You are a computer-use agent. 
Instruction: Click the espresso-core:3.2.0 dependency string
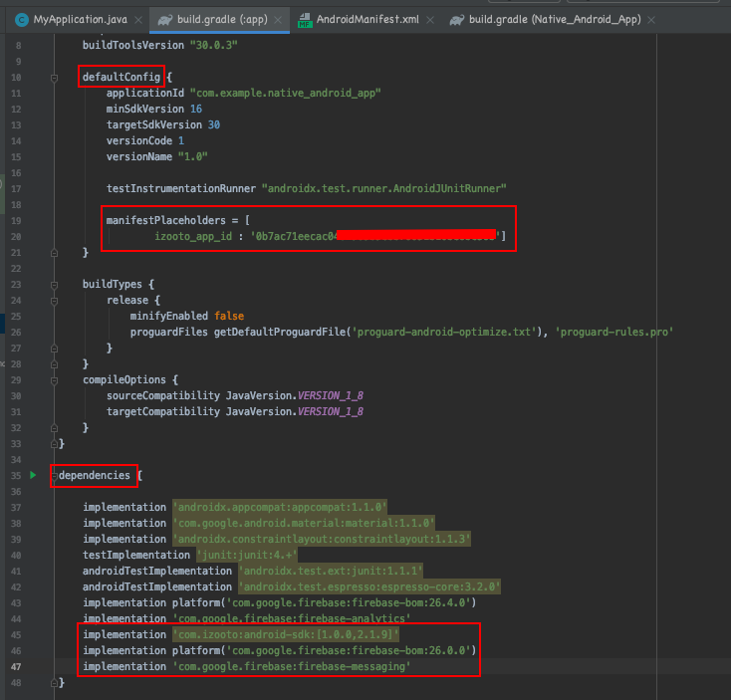(369, 586)
